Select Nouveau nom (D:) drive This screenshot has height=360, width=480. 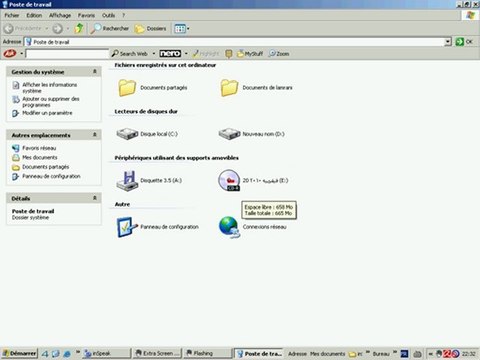[x=252, y=134]
